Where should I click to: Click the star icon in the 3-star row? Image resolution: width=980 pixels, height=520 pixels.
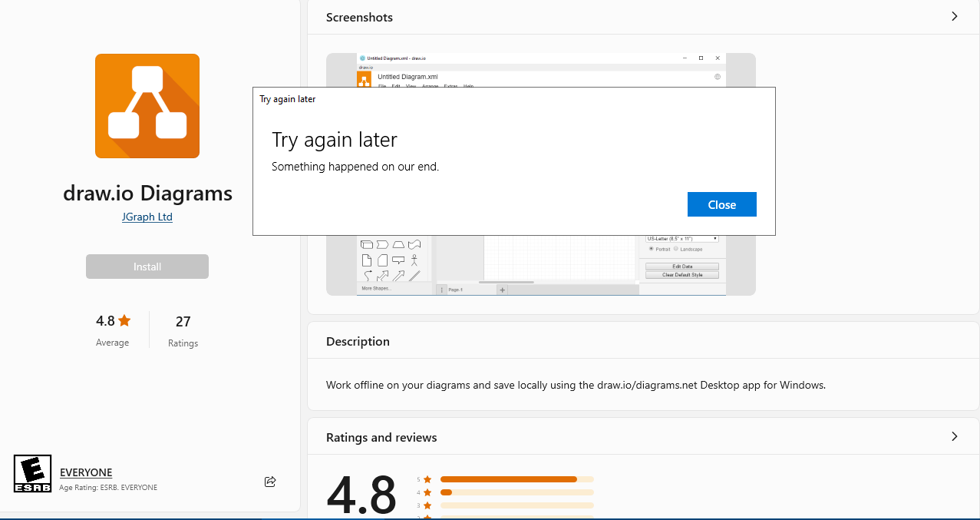tap(427, 505)
